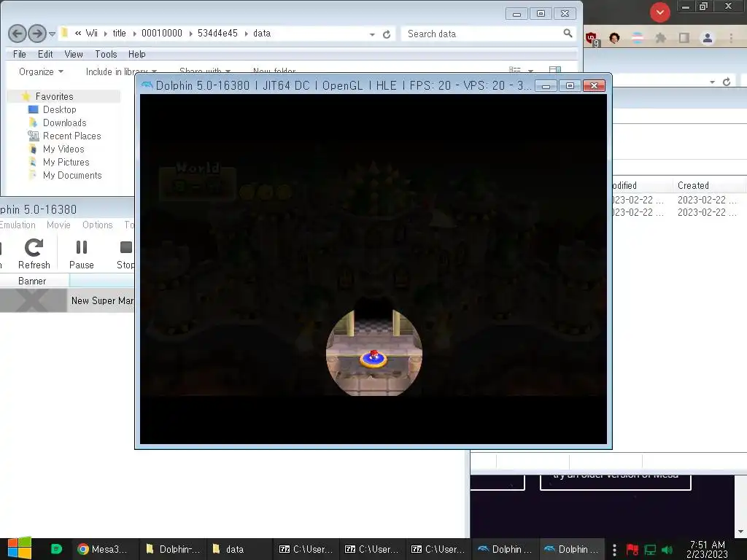Pause emulation with the Pause button

click(x=82, y=254)
